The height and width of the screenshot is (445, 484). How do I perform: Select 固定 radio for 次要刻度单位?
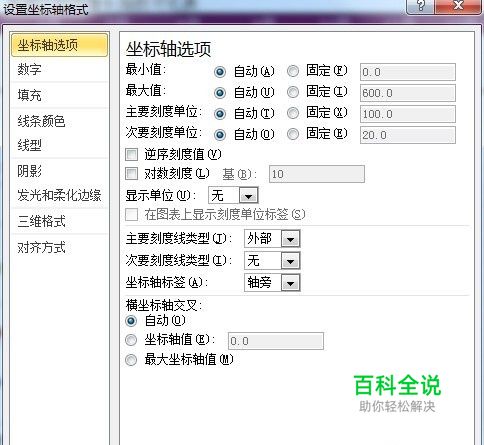click(293, 134)
